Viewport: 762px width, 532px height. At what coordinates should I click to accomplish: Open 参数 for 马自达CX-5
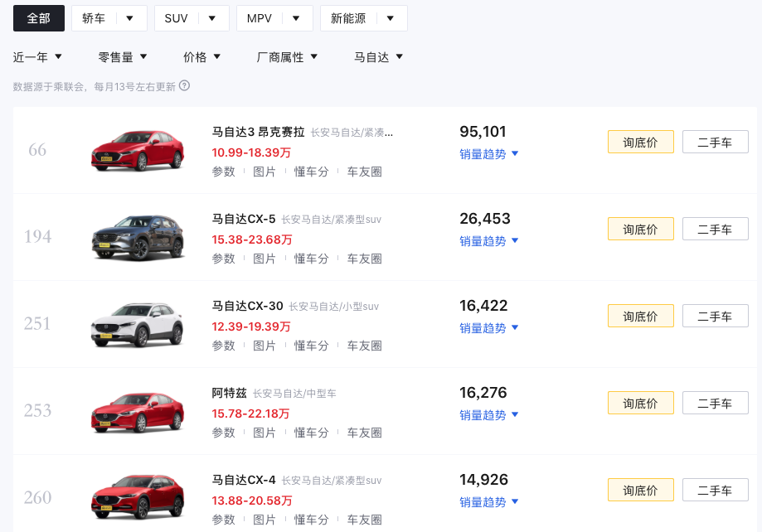click(x=224, y=259)
